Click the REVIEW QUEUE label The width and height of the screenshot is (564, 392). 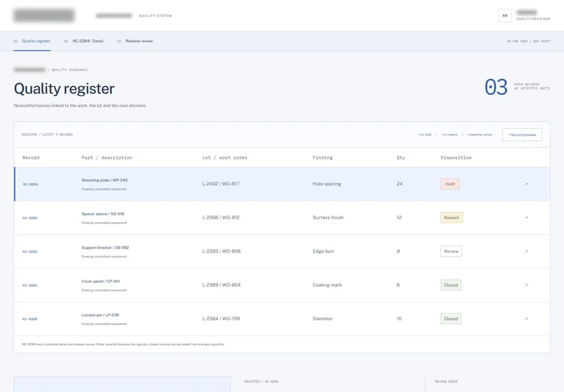point(446,381)
